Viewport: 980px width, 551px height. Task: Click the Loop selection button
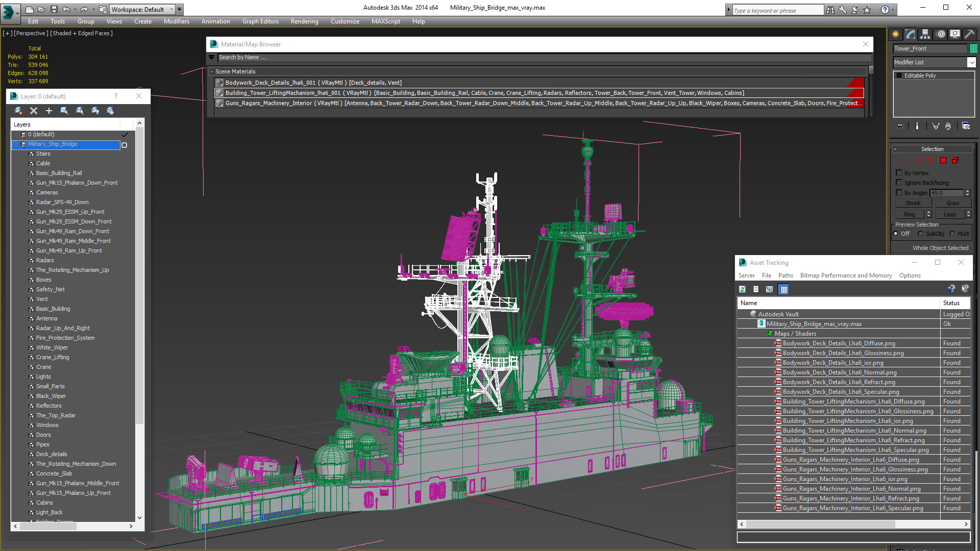click(949, 214)
